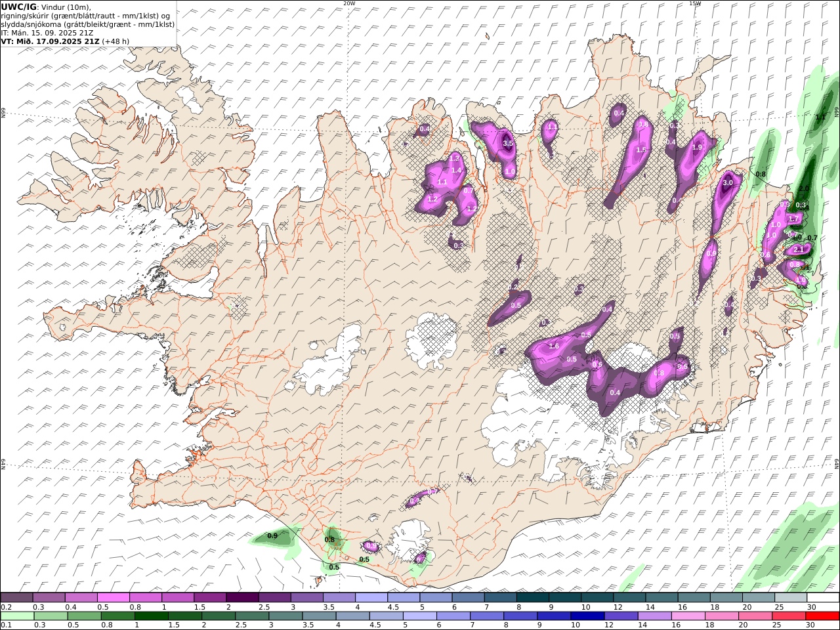Select the medium green swatch between 0.5 and 0.8 in rain legend
840x630 pixels.
[84, 616]
